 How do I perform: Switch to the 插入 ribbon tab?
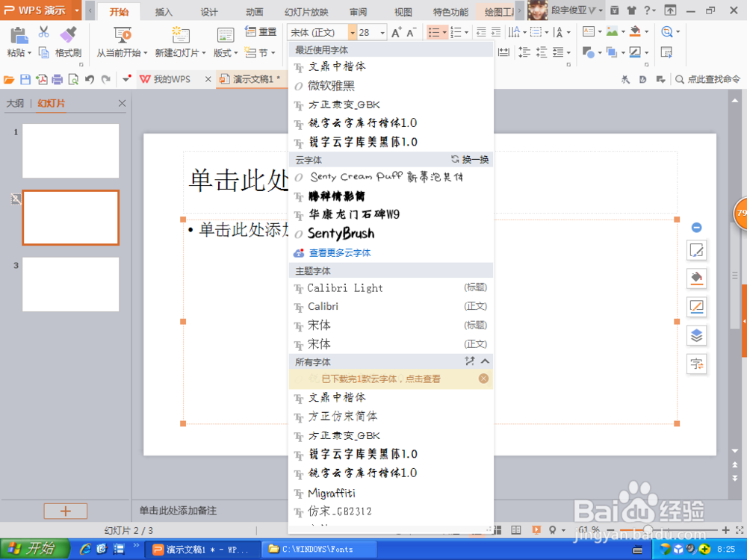pyautogui.click(x=164, y=11)
